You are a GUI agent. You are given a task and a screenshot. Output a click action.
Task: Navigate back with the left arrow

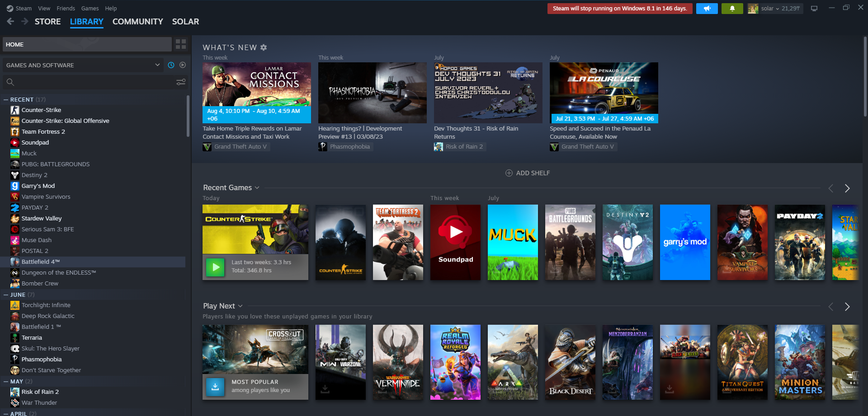[x=11, y=22]
